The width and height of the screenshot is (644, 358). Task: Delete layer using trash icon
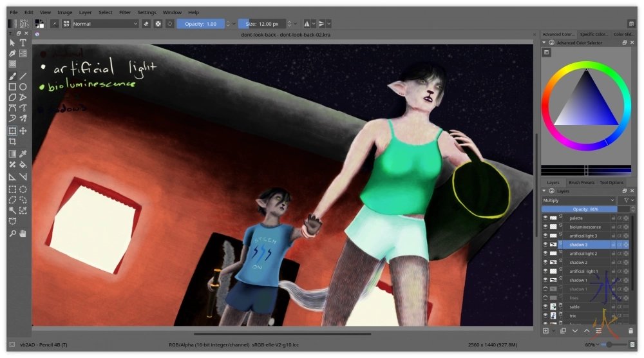630,331
